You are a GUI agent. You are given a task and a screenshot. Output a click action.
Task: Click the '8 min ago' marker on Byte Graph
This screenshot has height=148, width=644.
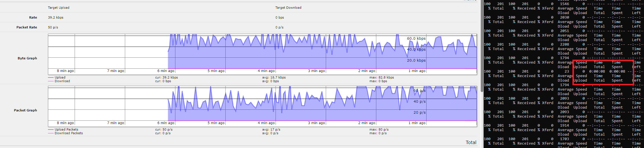coord(65,71)
